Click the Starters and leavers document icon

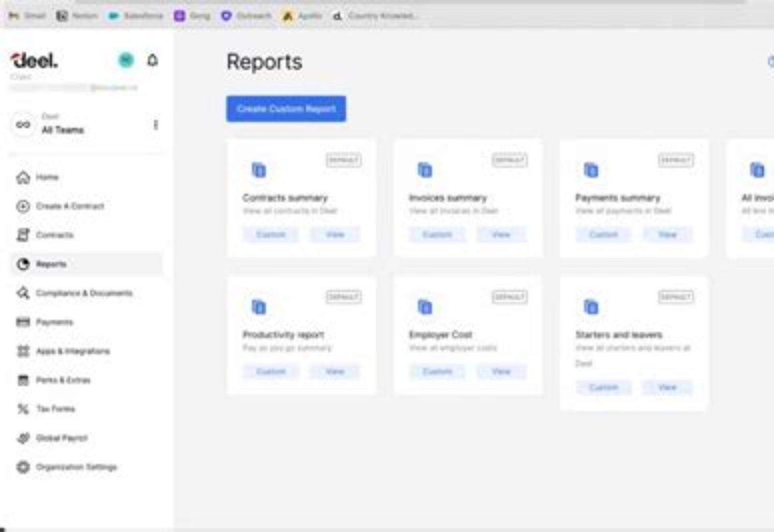[591, 307]
